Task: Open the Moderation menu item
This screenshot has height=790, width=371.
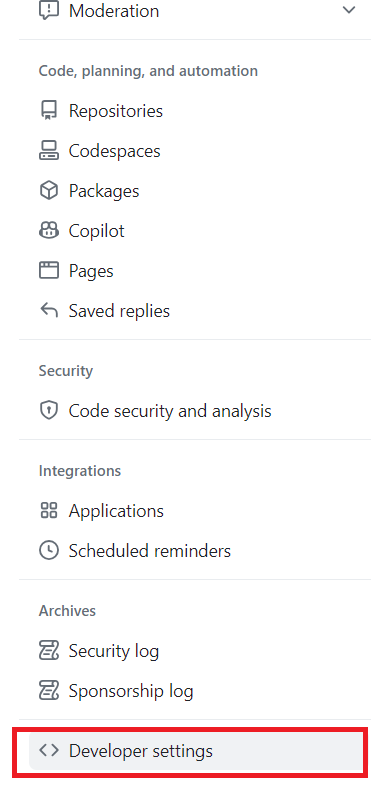Action: click(197, 11)
